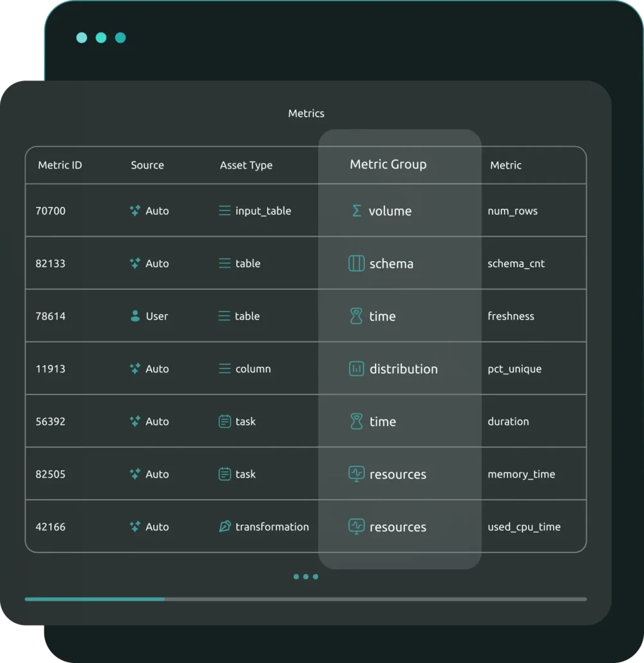This screenshot has height=663, width=644.
Task: Sort by Metric Group column header
Action: click(388, 164)
